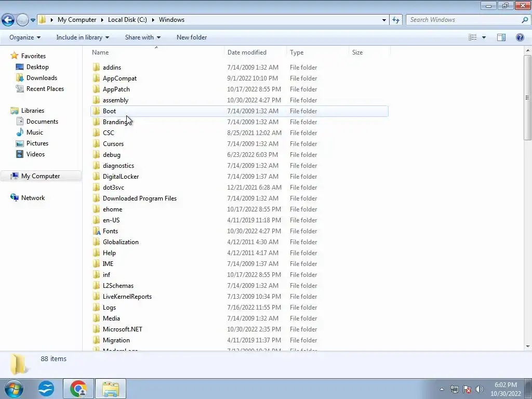Click the diagnostics folder name
Image resolution: width=532 pixels, height=399 pixels.
tap(118, 166)
